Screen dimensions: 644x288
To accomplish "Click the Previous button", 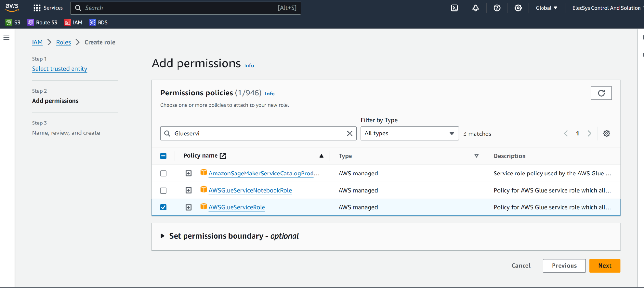I will click(564, 266).
